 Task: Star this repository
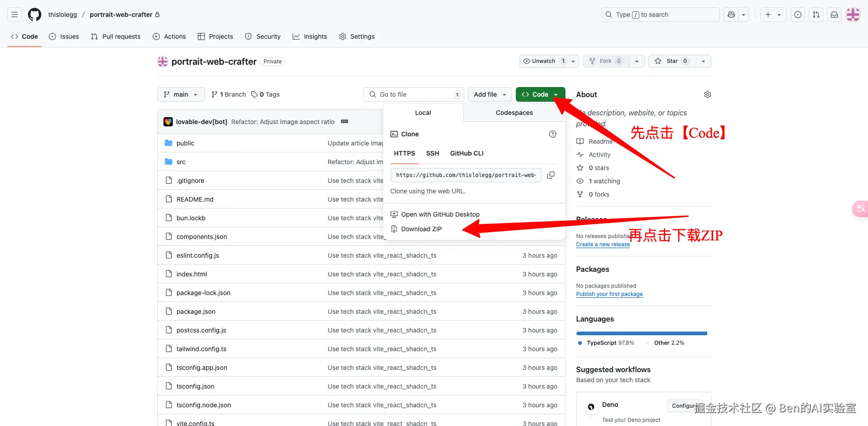click(672, 61)
